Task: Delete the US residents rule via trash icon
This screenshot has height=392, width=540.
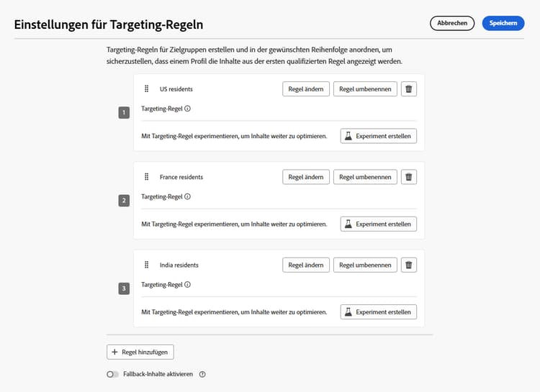Action: 409,89
